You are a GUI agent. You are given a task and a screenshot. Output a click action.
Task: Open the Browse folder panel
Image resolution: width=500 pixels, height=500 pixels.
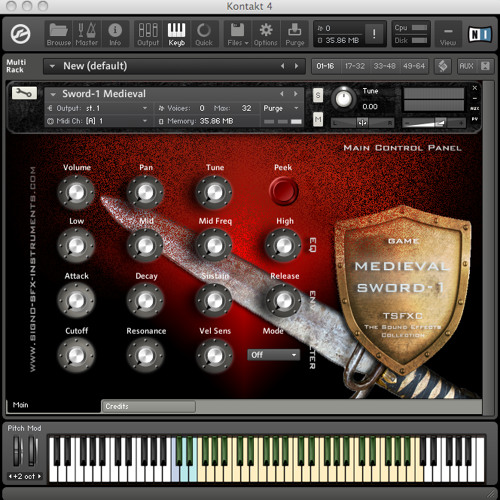pos(59,34)
